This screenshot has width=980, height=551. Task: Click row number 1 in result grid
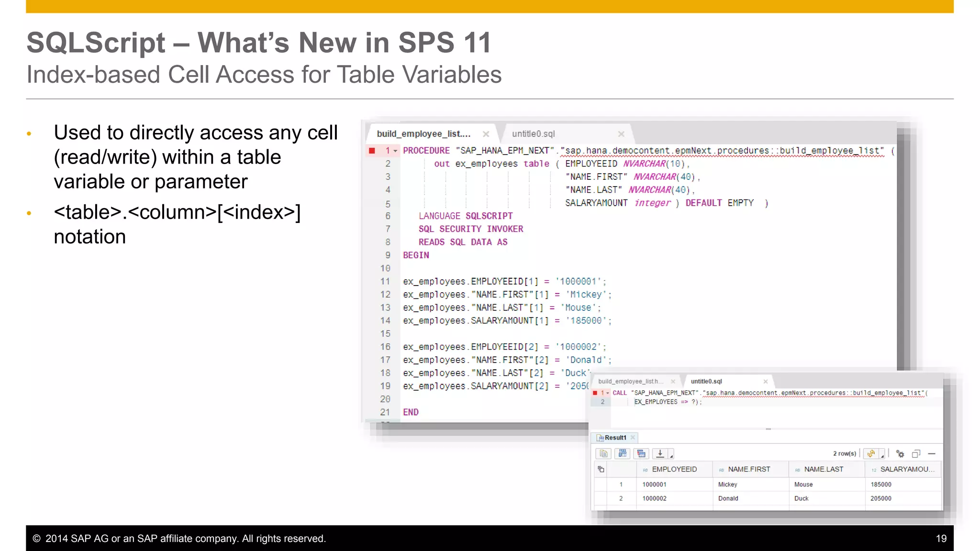pos(621,485)
